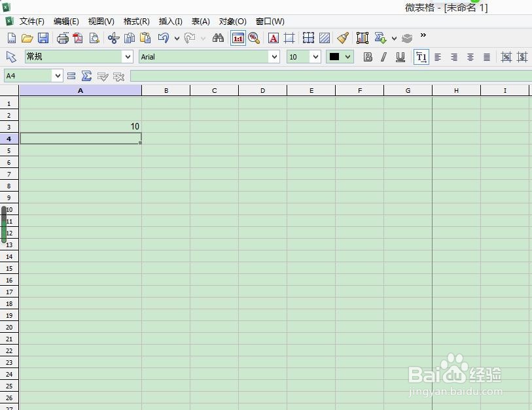Viewport: 532px width, 410px height.
Task: Open the font size 10 dropdown
Action: tap(315, 57)
